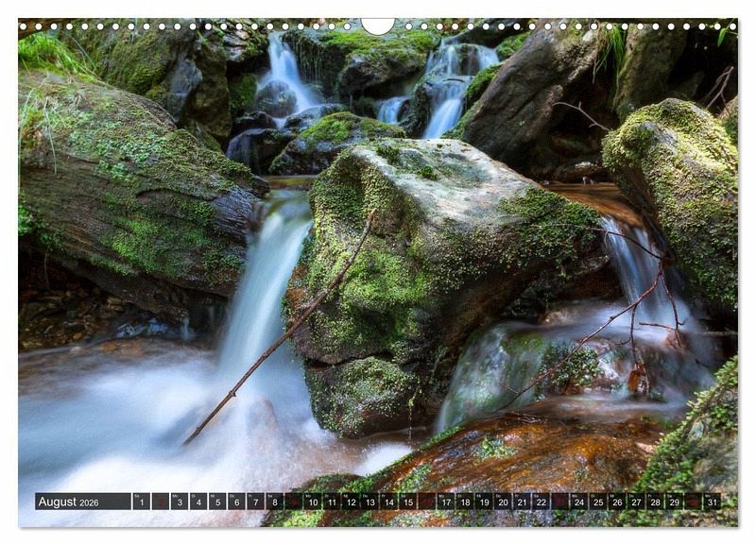The image size is (756, 545).
Task: Pick date 29 in the calendar row
Action: (x=674, y=502)
